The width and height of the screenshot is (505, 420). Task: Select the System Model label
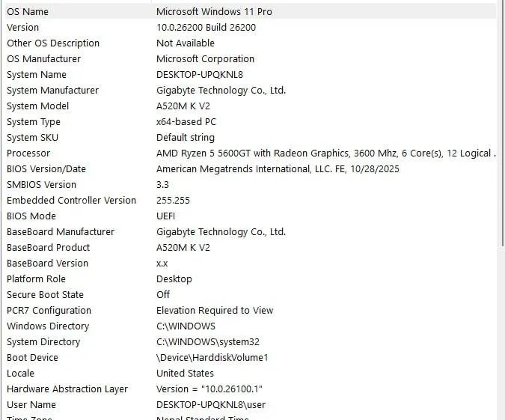click(37, 106)
